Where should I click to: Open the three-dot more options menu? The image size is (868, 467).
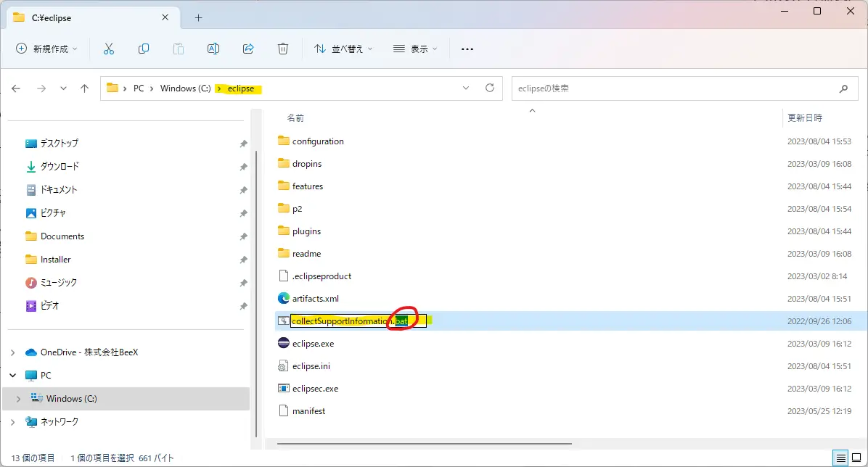[x=467, y=49]
